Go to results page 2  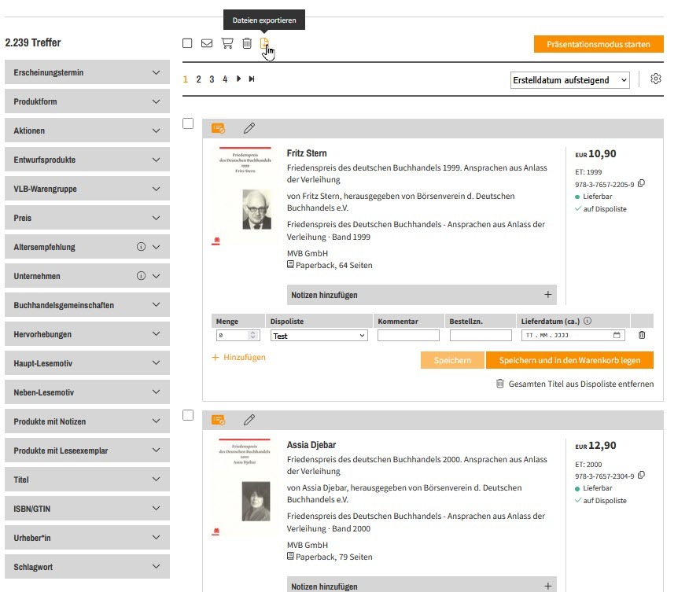(x=199, y=79)
